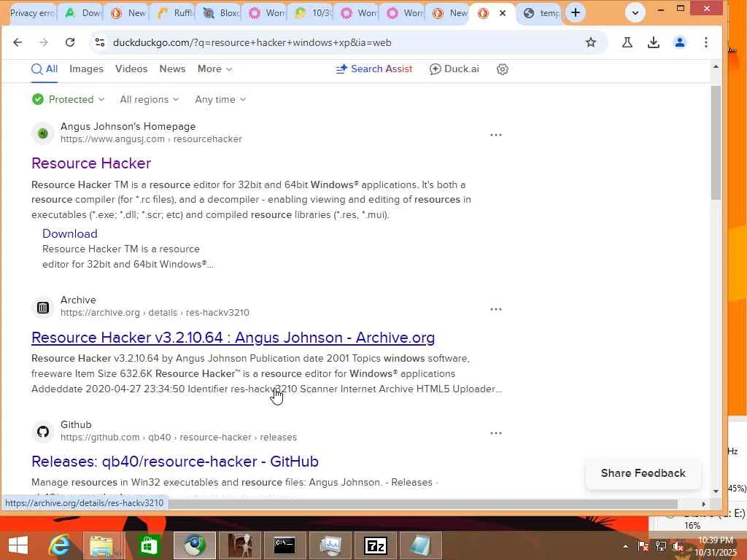Screen dimensions: 747x560
Task: Open options for Angus Johnson result
Action: point(496,135)
